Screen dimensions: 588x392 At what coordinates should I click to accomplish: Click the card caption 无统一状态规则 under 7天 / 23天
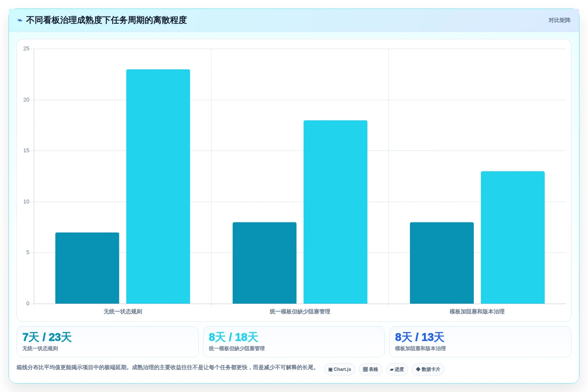[40, 348]
